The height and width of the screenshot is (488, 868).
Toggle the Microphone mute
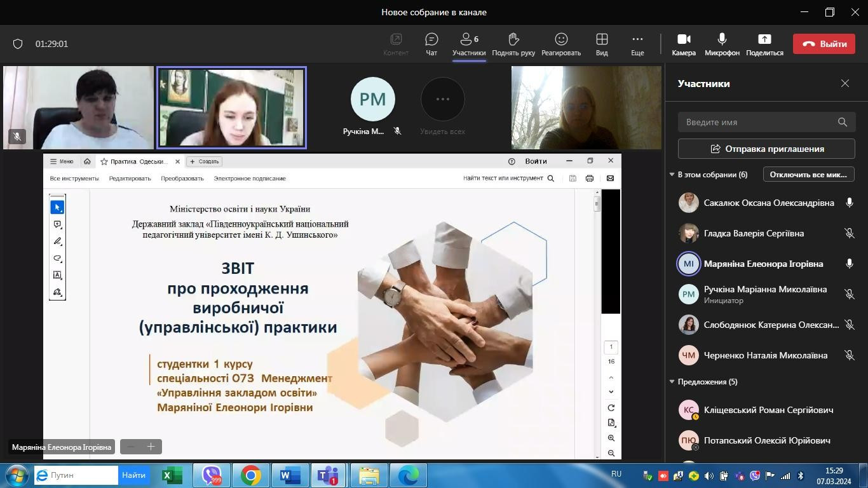point(722,44)
